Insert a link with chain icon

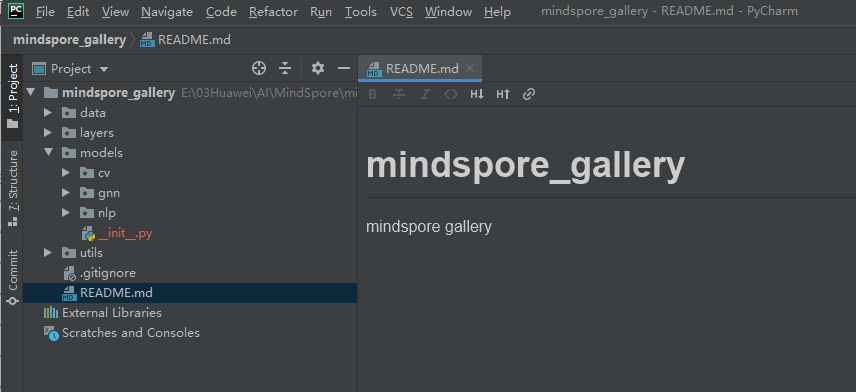pos(528,94)
